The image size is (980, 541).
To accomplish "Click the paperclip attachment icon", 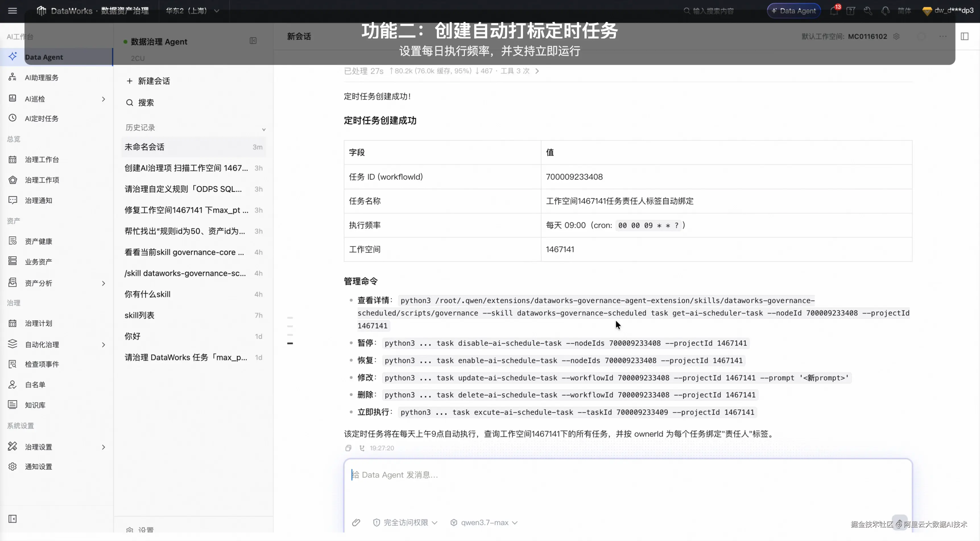I will 356,522.
